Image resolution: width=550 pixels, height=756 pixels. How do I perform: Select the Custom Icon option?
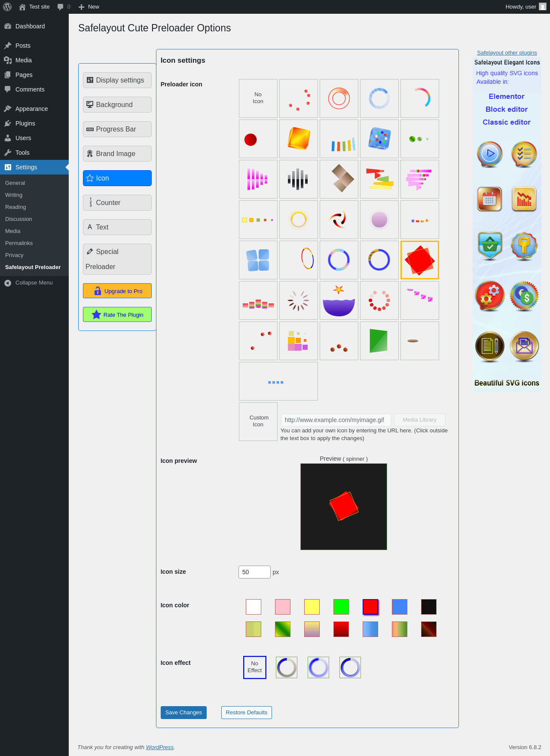coord(258,422)
